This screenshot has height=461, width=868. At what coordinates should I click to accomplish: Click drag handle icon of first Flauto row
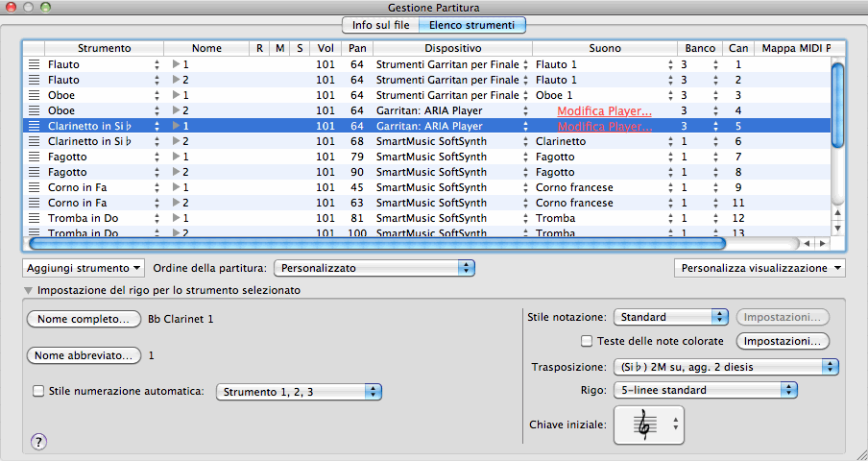click(x=34, y=64)
